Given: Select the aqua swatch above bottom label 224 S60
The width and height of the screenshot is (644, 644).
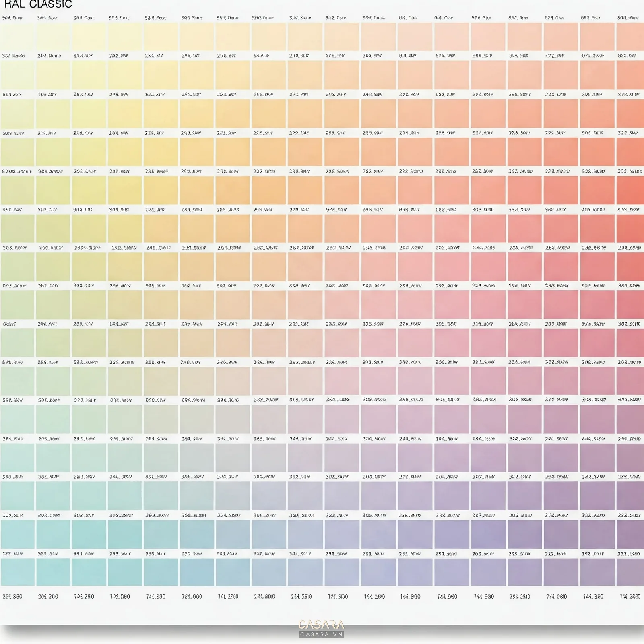Looking at the screenshot, I should pyautogui.click(x=17, y=572).
